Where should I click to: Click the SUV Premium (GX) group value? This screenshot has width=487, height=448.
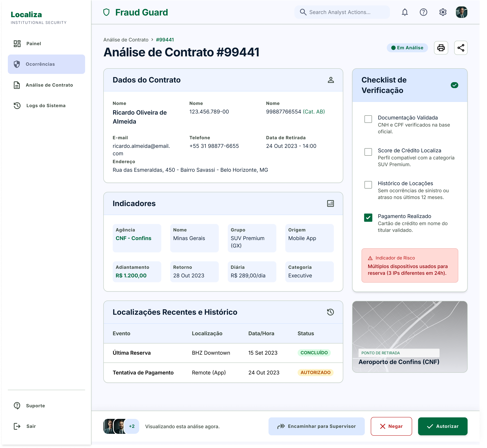point(247,242)
